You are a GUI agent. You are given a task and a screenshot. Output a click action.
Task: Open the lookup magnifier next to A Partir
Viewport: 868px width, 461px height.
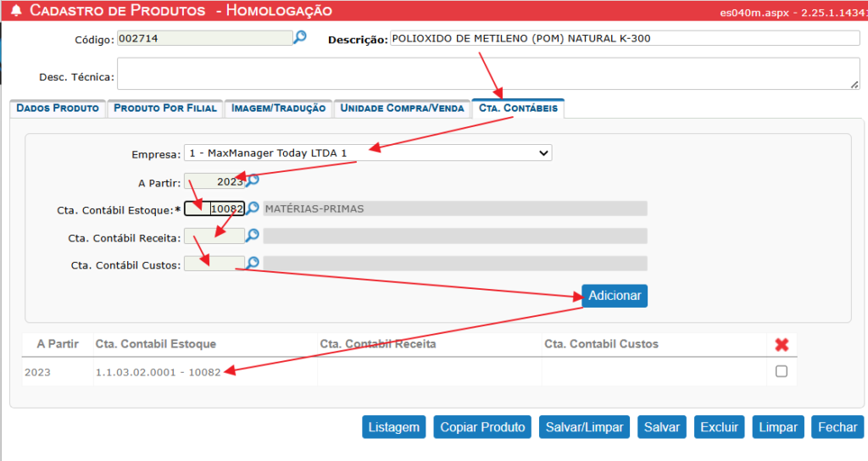tap(253, 181)
